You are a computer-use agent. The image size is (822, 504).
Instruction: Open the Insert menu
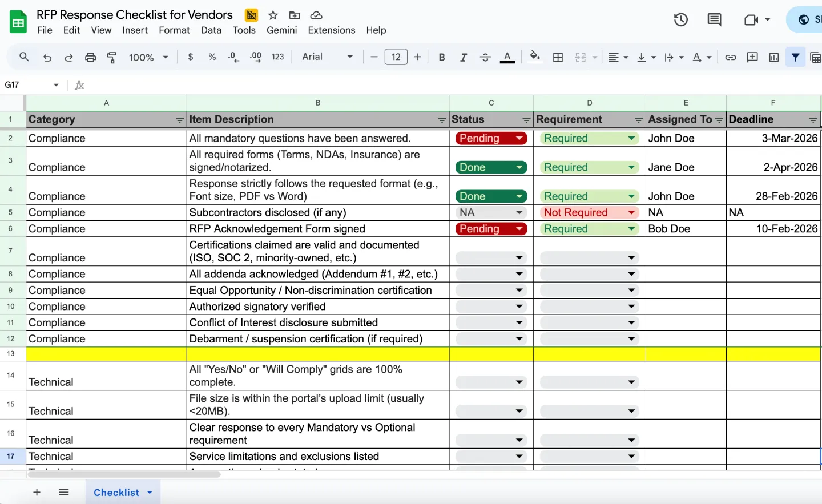135,30
